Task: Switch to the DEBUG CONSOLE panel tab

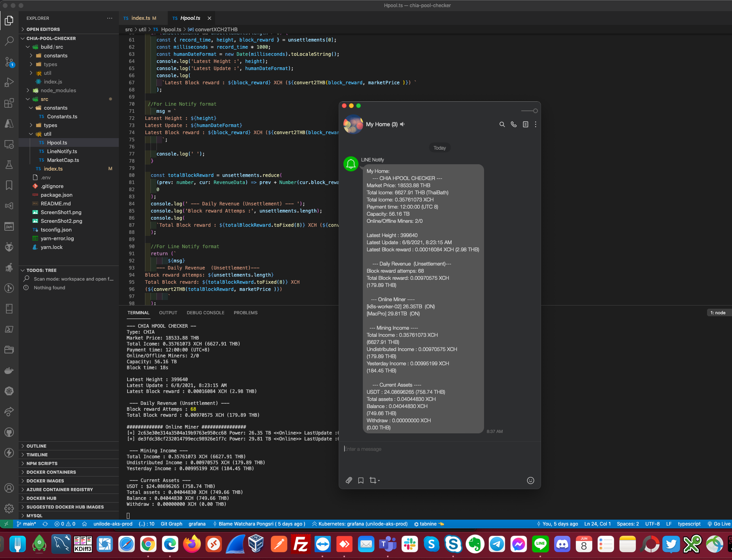Action: click(206, 313)
